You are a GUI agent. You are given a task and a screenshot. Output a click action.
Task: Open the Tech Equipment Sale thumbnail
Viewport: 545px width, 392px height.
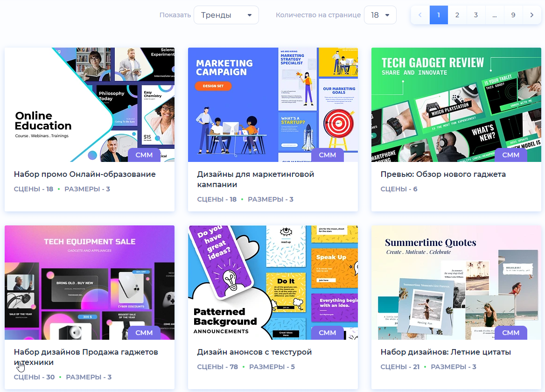tap(90, 282)
